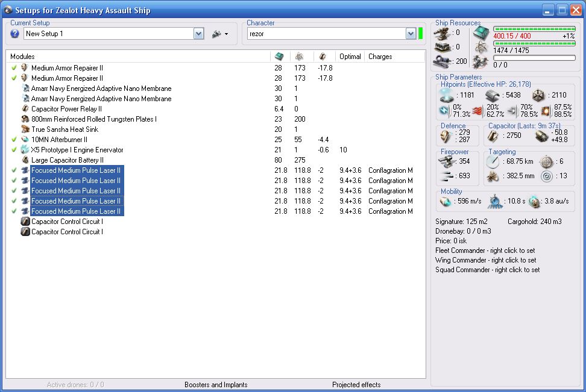
Task: Click the powergrid resource icon beside 1474 / 1475
Action: click(481, 48)
